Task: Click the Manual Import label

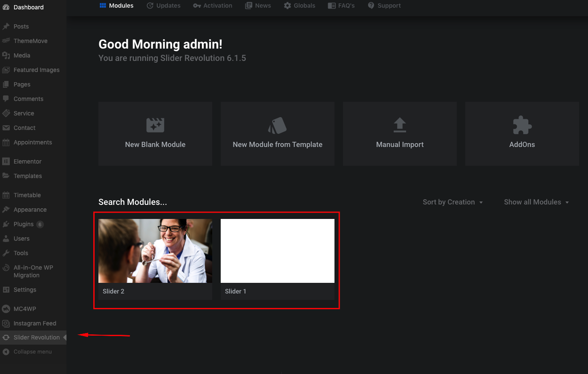Action: point(400,144)
